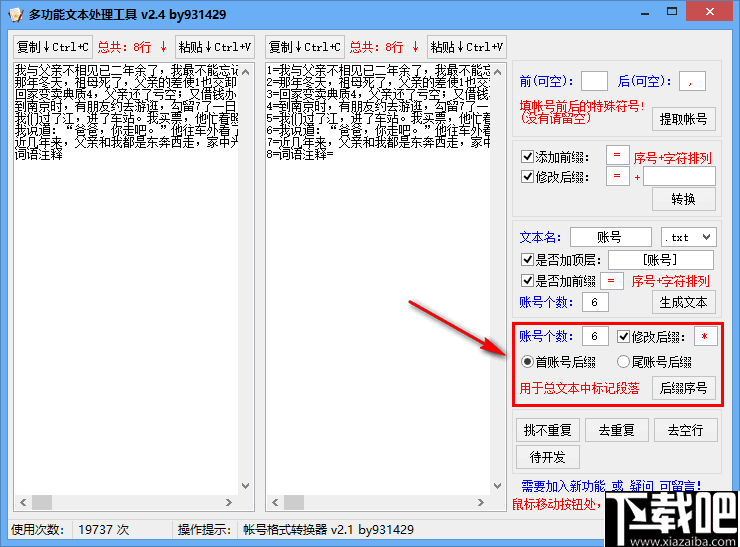Click right pane horizontal scrollbar thumb
The width and height of the screenshot is (740, 547).
tap(294, 502)
